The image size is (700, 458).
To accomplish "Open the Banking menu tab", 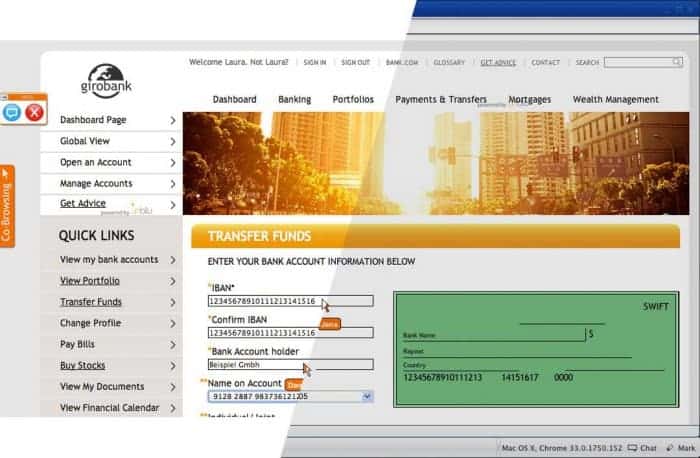I will [295, 100].
